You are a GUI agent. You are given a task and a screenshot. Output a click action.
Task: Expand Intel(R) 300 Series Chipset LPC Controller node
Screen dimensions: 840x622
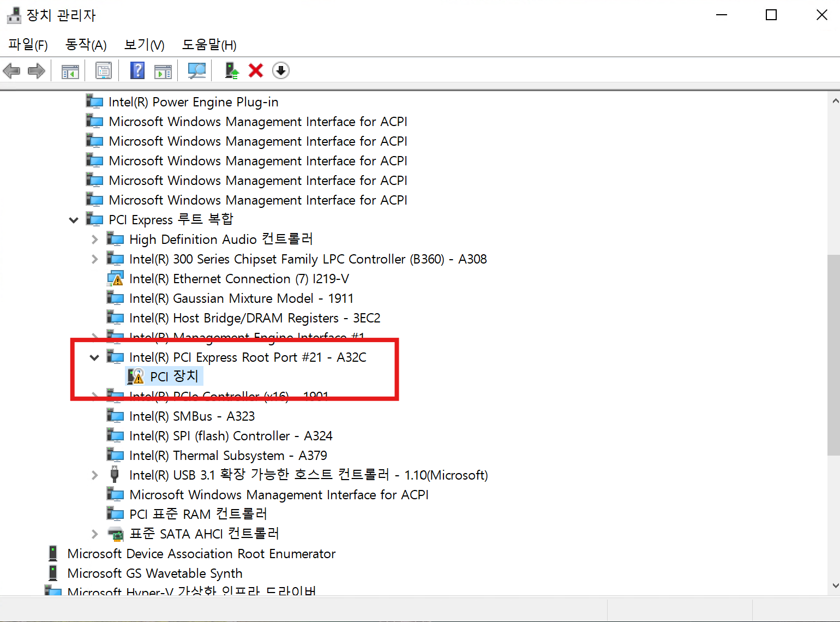click(x=95, y=259)
